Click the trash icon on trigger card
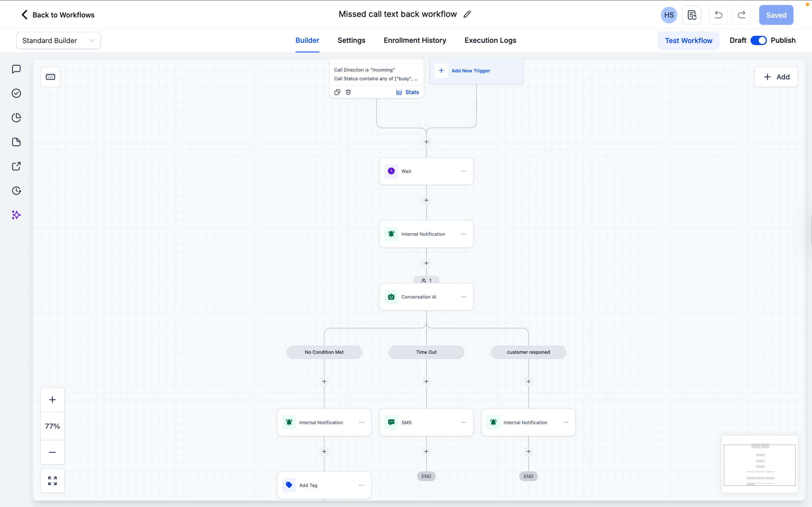812x507 pixels. point(348,92)
